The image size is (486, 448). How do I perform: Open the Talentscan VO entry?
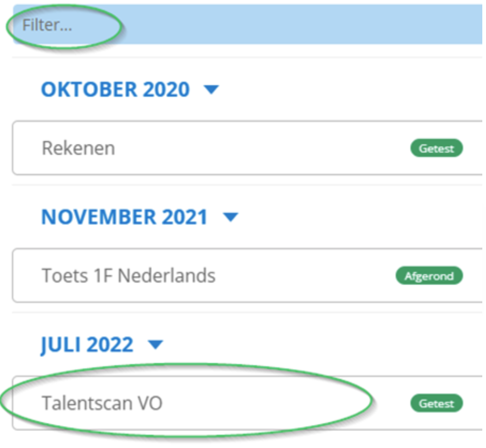tap(102, 404)
